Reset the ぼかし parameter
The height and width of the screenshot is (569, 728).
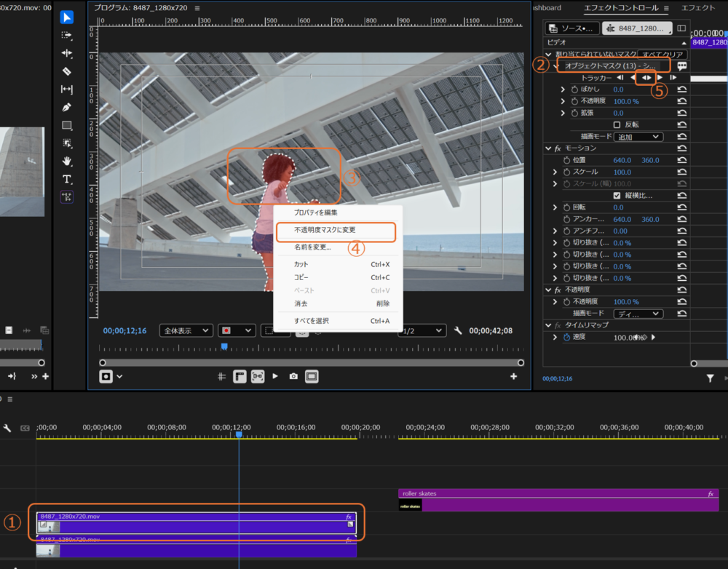click(681, 89)
